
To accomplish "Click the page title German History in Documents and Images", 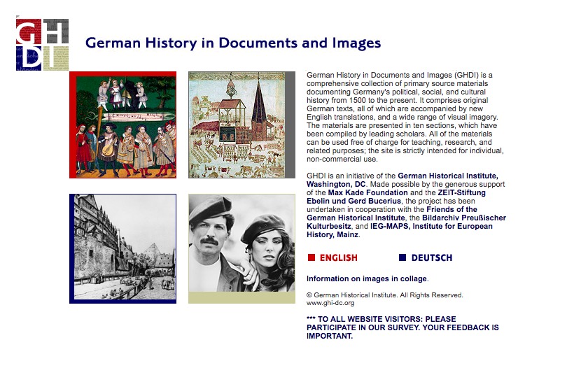I will (233, 43).
